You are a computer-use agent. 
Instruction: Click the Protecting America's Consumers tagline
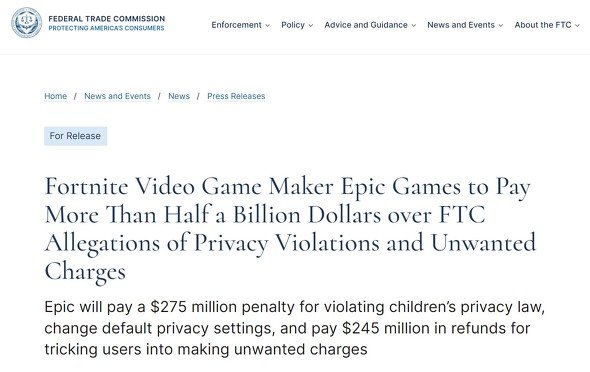coord(106,28)
